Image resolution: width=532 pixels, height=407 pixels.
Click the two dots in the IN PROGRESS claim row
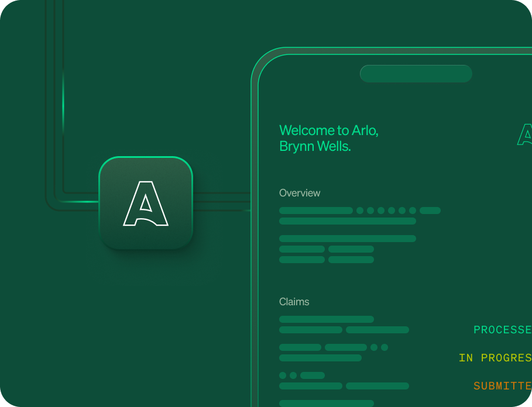point(379,347)
